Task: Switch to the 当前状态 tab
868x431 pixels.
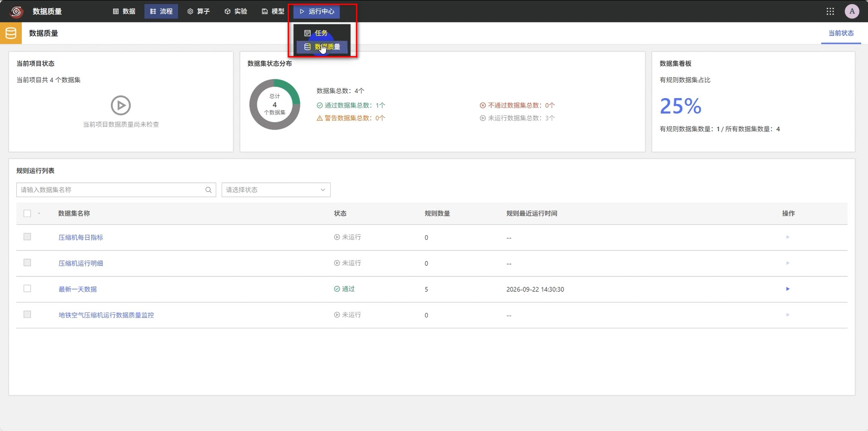Action: coord(841,33)
